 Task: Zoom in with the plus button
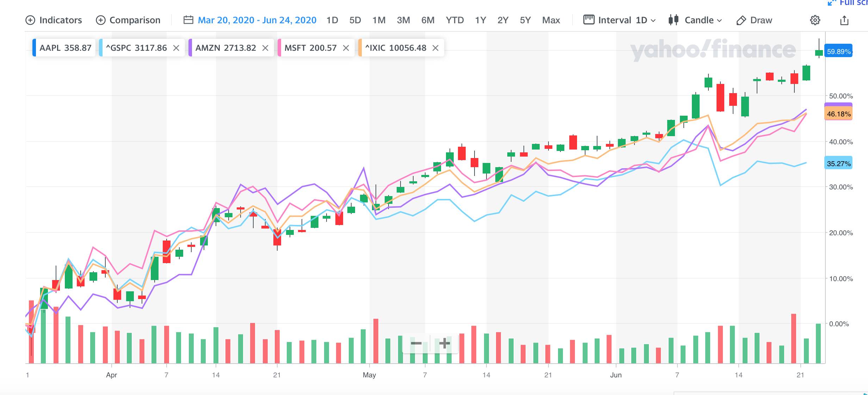tap(445, 343)
